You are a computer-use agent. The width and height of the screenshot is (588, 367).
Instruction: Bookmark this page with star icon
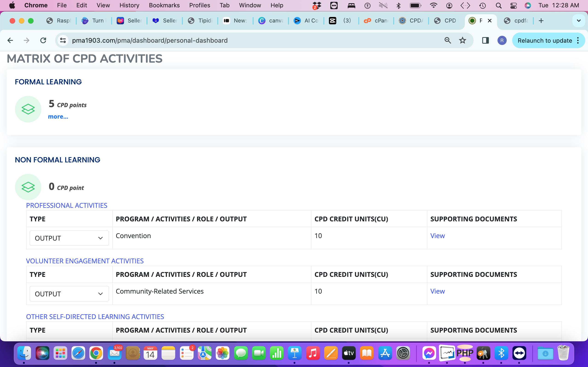point(462,40)
